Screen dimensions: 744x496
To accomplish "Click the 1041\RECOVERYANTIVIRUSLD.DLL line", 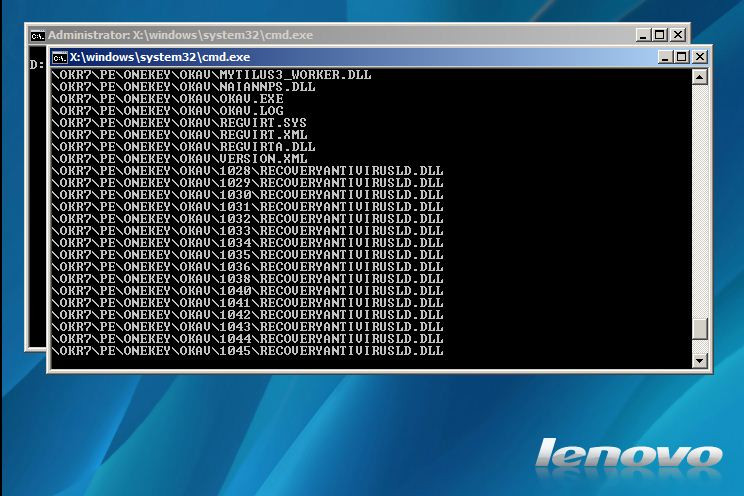I will (x=248, y=303).
